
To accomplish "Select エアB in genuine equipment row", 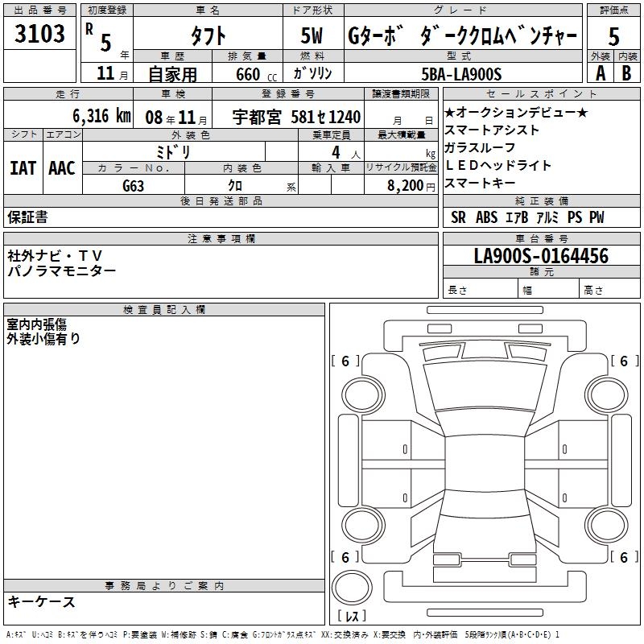I will (517, 217).
